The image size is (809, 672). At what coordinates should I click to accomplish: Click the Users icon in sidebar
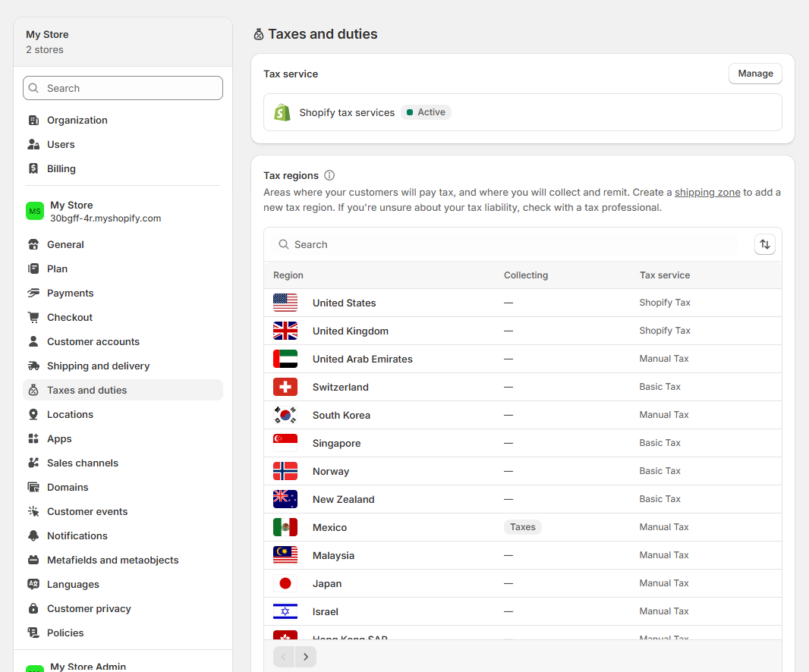[33, 144]
